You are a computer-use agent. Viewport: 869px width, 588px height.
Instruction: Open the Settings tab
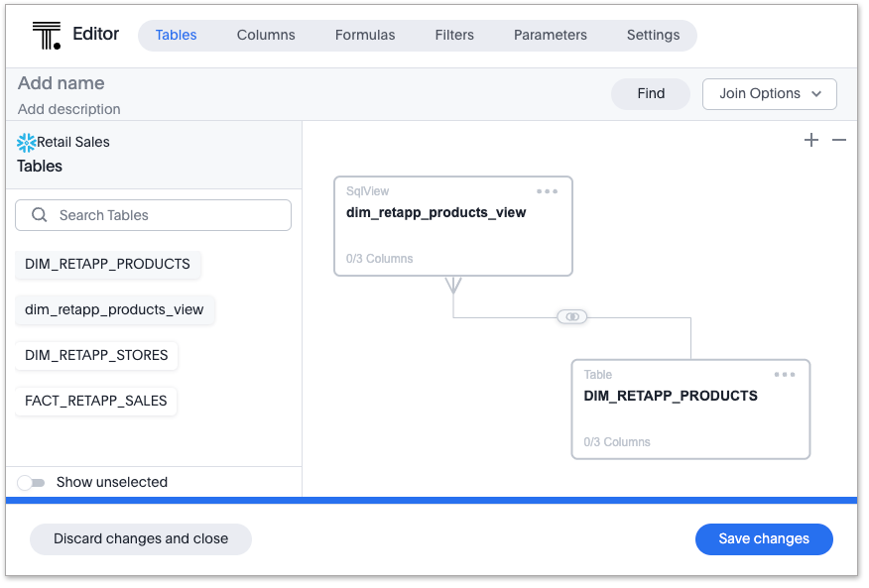653,35
